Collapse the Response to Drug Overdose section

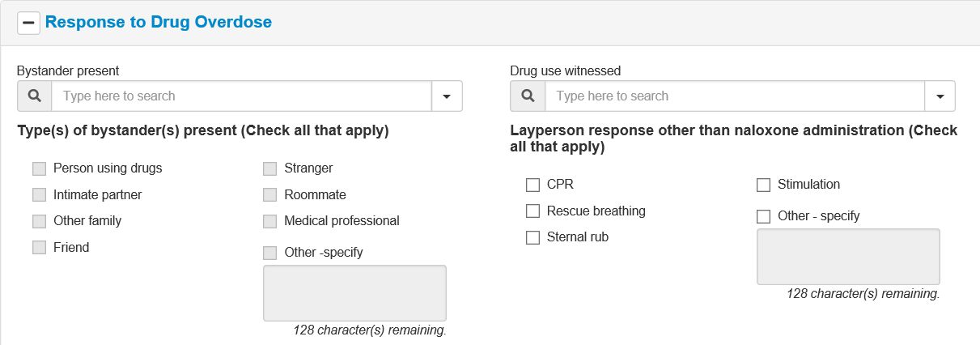click(x=29, y=23)
